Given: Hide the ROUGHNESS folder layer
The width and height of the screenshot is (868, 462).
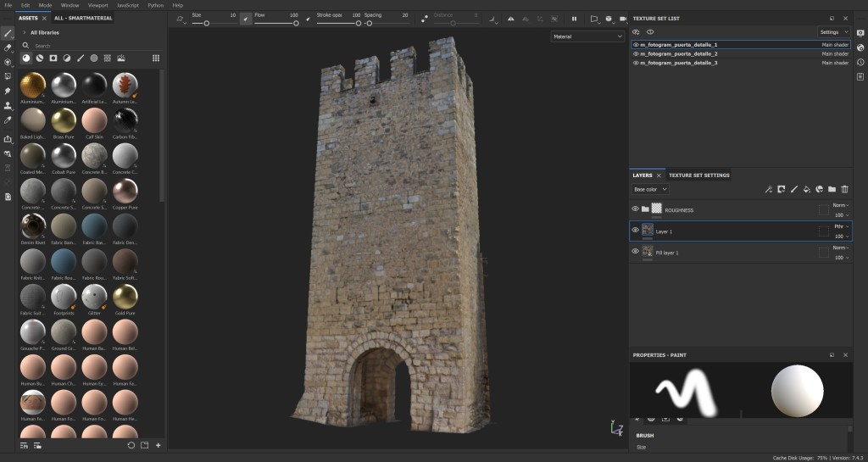Looking at the screenshot, I should coord(635,209).
